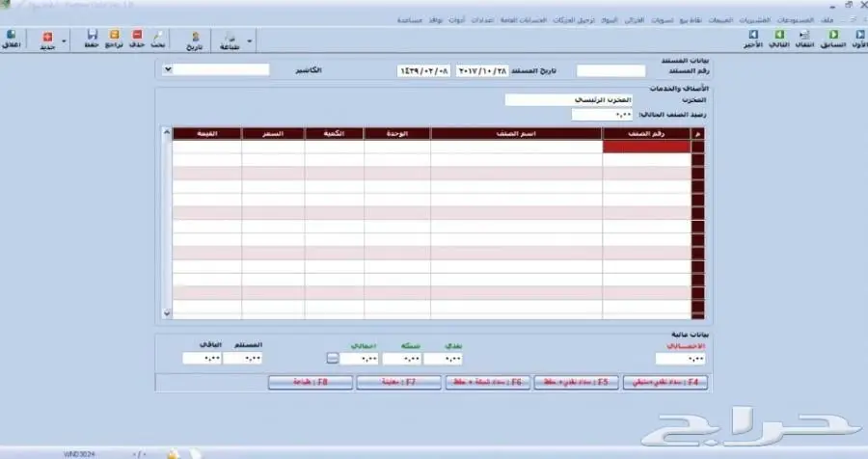Expand the arrow beside the Print button
Image resolution: width=868 pixels, height=459 pixels.
coord(250,40)
